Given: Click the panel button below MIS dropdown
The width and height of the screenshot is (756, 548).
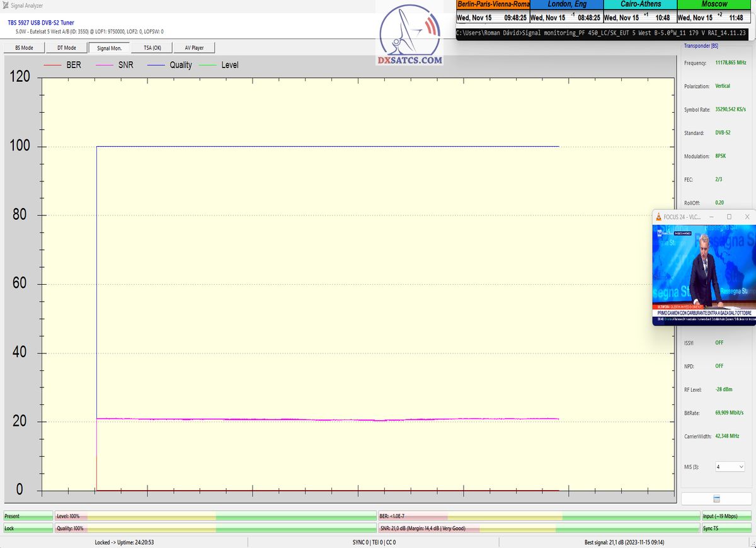Looking at the screenshot, I should coord(716,499).
